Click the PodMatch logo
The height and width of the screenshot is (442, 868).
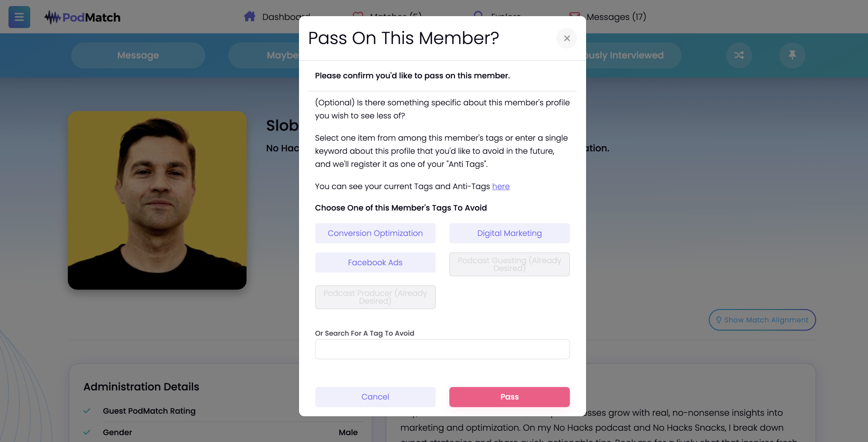point(82,17)
